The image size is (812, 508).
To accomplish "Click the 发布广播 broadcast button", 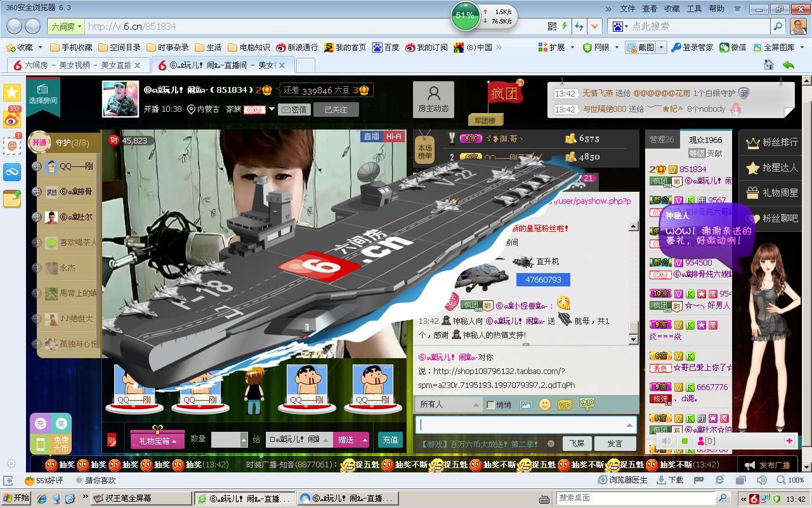I will click(767, 465).
